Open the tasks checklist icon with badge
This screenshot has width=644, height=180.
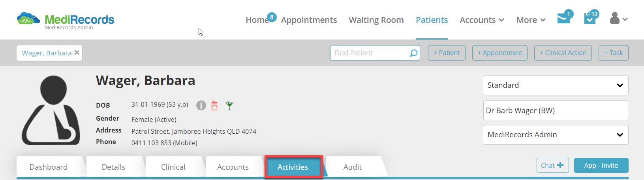tap(590, 18)
